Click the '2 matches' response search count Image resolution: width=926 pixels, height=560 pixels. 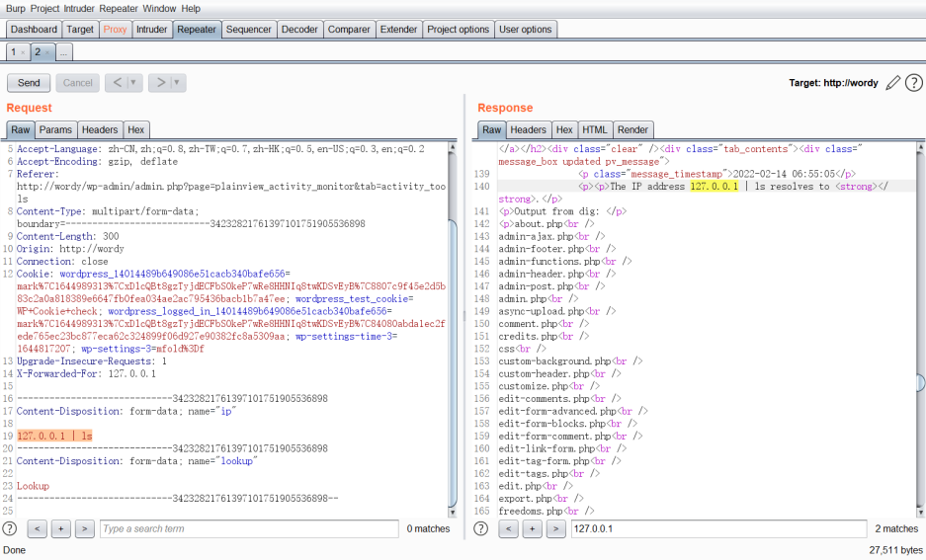pyautogui.click(x=896, y=528)
